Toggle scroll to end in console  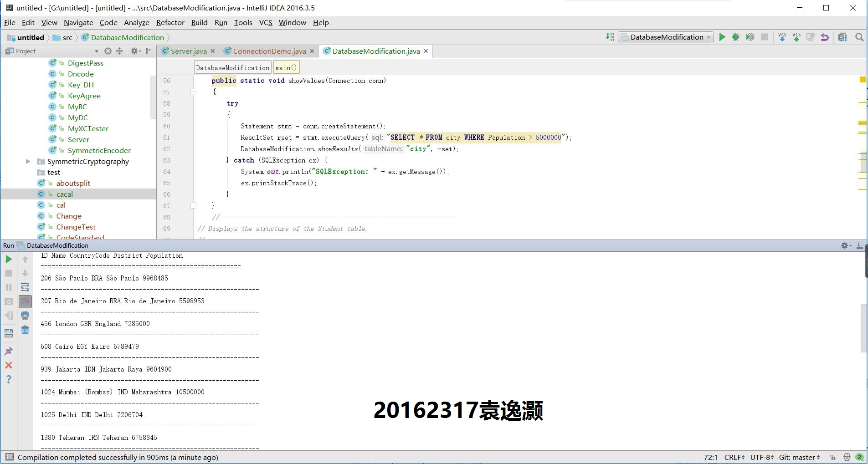click(25, 301)
